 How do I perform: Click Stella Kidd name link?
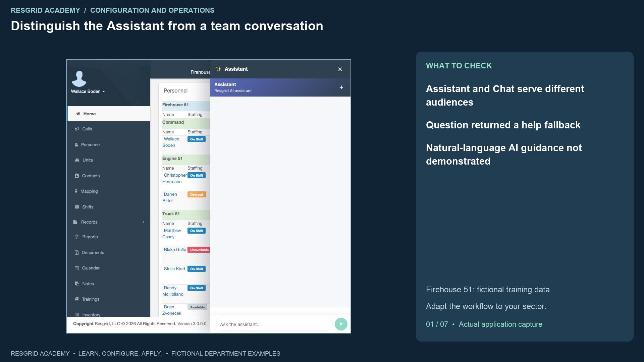pyautogui.click(x=174, y=269)
